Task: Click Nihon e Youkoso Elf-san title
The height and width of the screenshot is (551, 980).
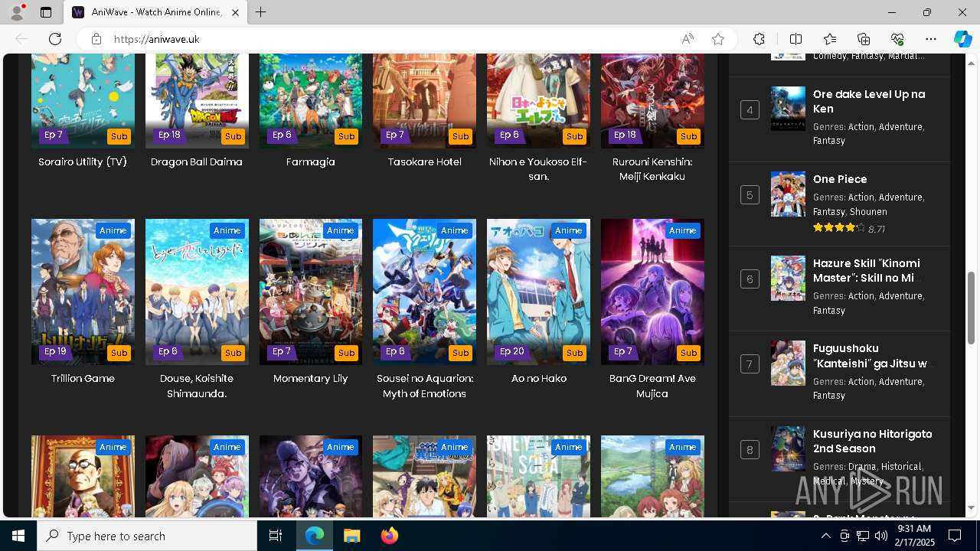Action: (538, 169)
